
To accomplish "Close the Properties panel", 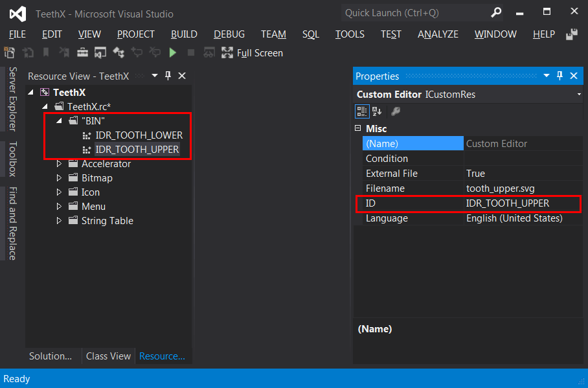I will point(573,76).
